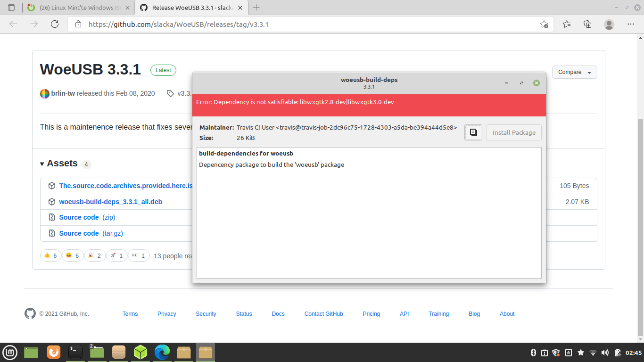This screenshot has width=644, height=362.
Task: Show desktop via green panel launcher
Action: tap(31, 352)
